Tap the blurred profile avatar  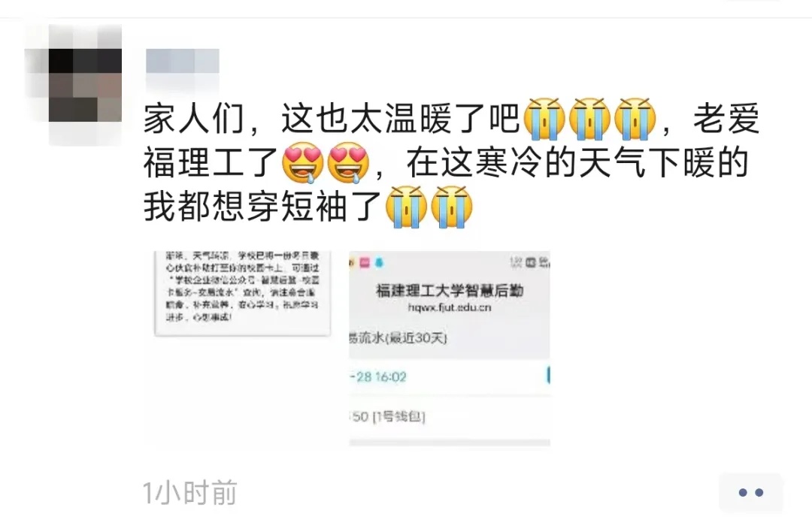tap(73, 85)
